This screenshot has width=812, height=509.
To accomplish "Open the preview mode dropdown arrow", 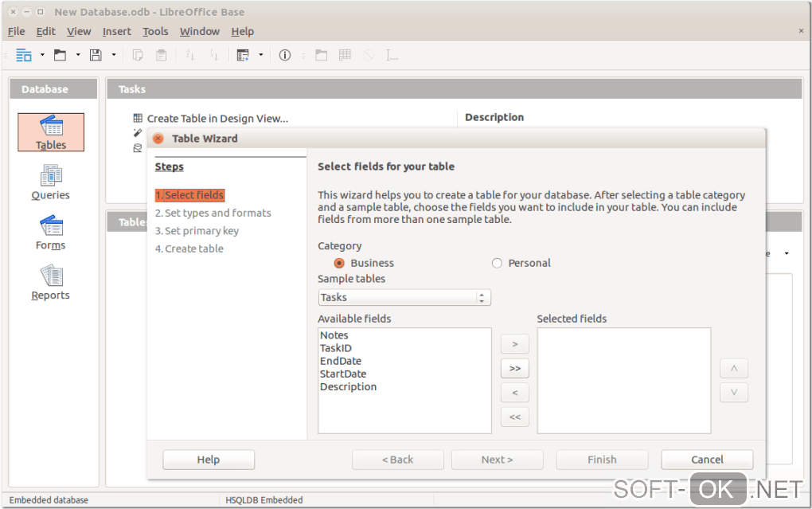I will tap(787, 253).
